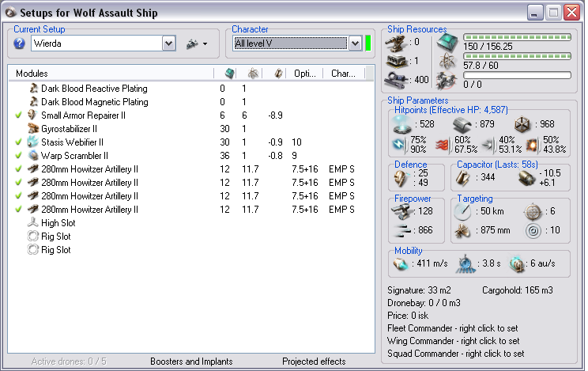Screen dimensions: 588x371
Task: Open the Character dropdown arrow
Action: (x=355, y=44)
